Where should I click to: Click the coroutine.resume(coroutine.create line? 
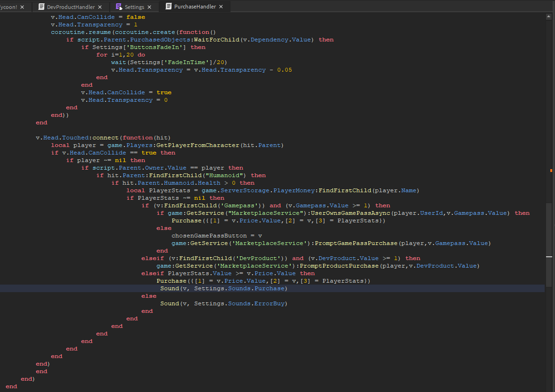coord(133,32)
